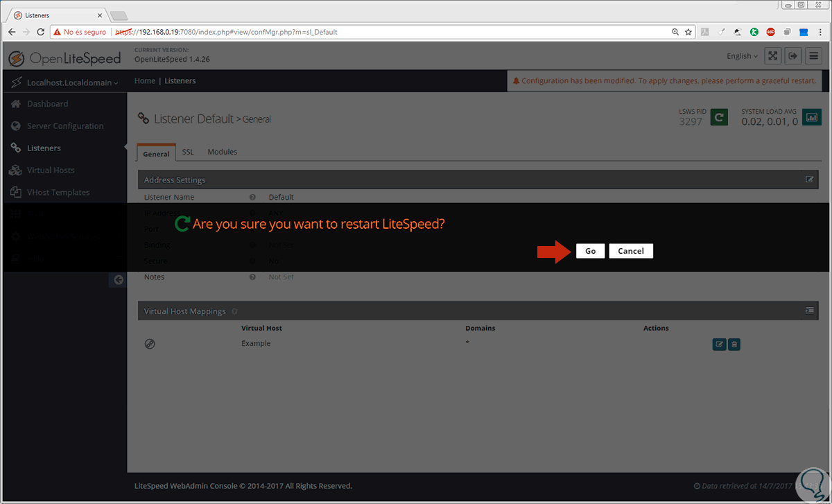Confirm the restart with the Go button
This screenshot has width=832, height=504.
pos(590,251)
